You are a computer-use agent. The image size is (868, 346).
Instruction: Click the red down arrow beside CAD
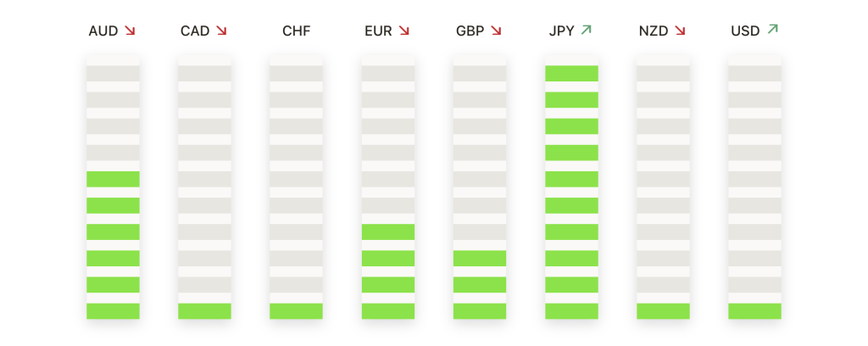click(221, 31)
